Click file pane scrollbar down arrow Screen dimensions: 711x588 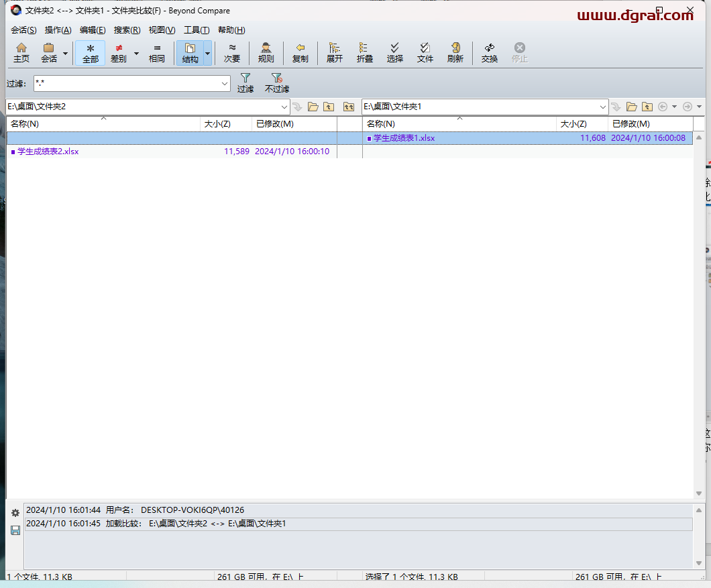pos(699,493)
